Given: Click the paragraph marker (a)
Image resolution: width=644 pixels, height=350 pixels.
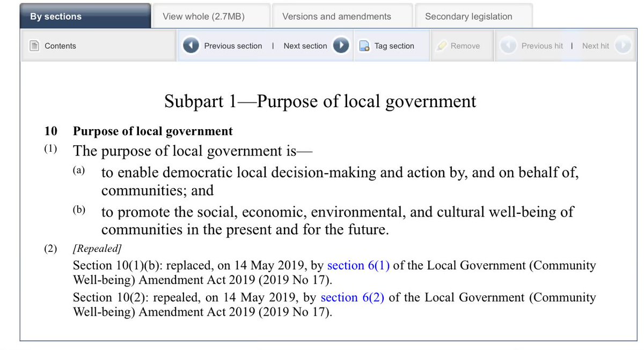Looking at the screenshot, I should pyautogui.click(x=79, y=170).
